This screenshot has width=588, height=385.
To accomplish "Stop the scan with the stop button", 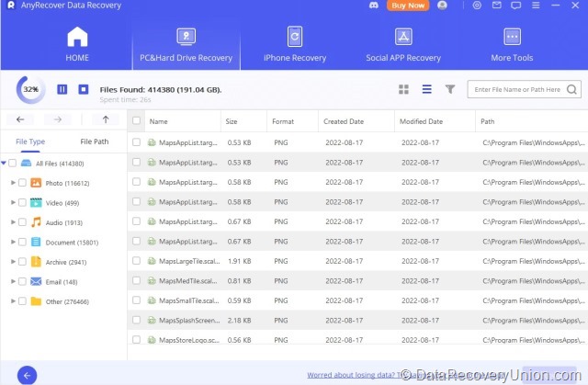I will pos(84,89).
